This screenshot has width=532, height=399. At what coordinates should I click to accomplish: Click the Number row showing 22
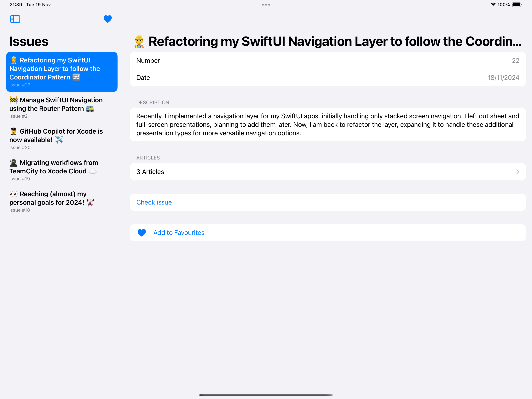tap(327, 61)
